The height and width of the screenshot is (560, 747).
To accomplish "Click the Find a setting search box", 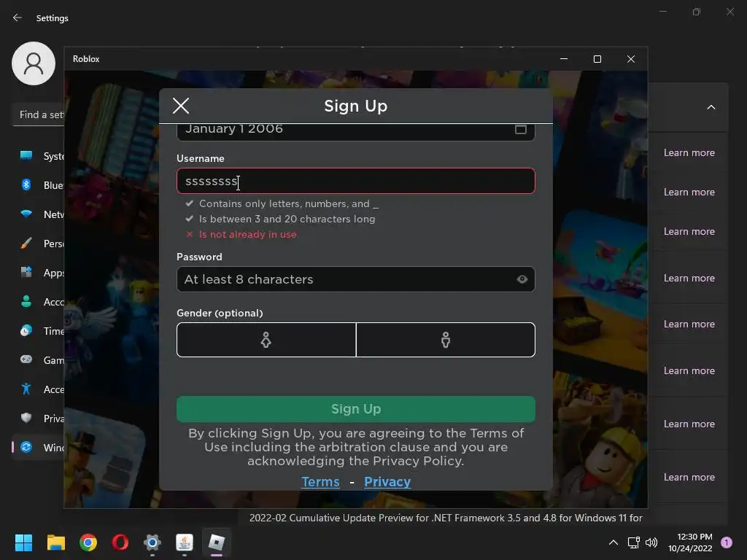I will (x=39, y=114).
